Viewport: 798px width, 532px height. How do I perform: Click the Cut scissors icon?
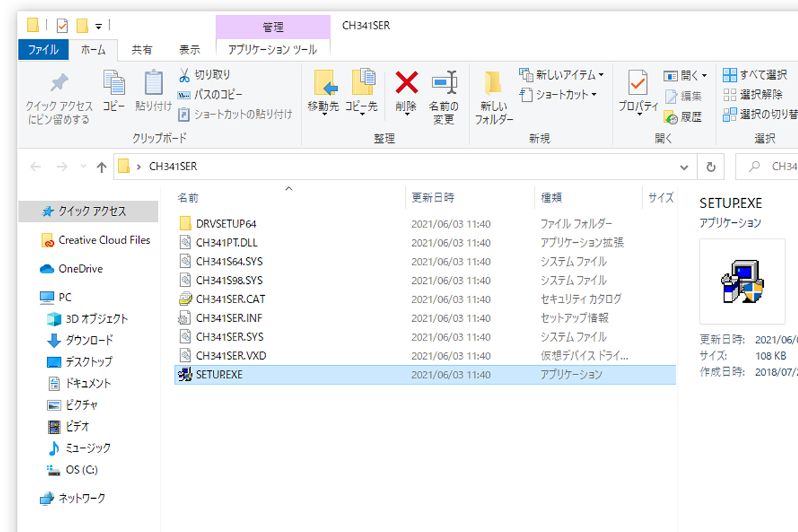tap(184, 75)
